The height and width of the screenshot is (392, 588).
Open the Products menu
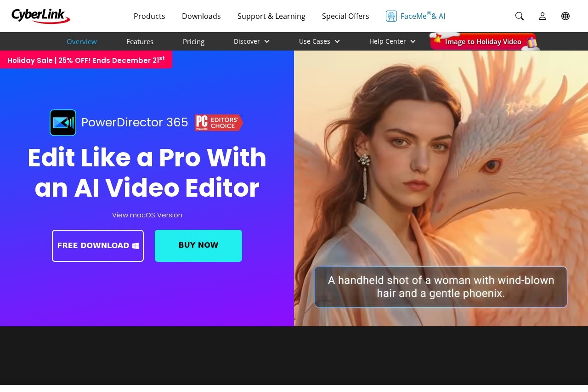pyautogui.click(x=149, y=16)
